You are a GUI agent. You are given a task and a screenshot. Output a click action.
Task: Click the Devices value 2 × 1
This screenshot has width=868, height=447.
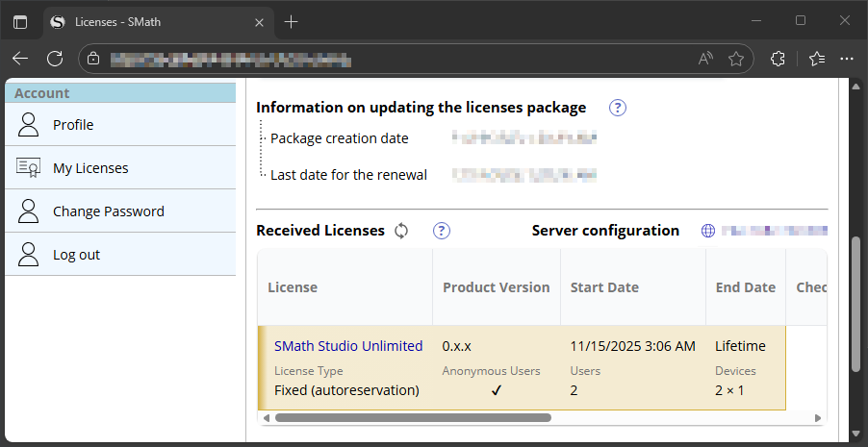tap(730, 390)
